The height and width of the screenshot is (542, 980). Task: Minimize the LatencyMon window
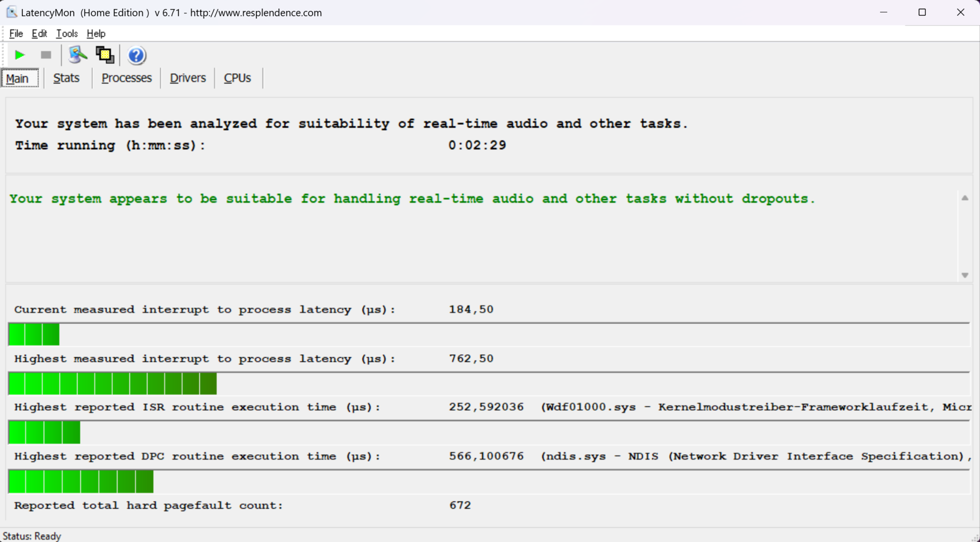point(884,12)
